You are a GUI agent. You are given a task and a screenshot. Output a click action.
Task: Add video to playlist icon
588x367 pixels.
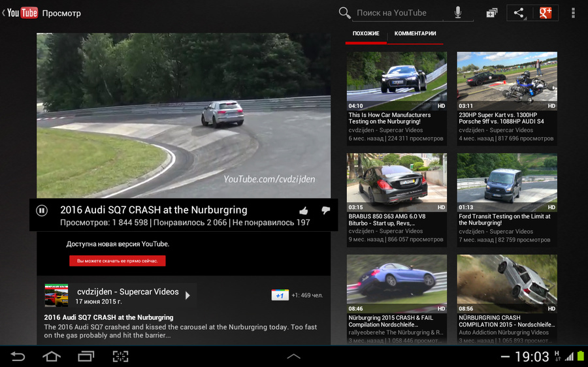coord(491,13)
